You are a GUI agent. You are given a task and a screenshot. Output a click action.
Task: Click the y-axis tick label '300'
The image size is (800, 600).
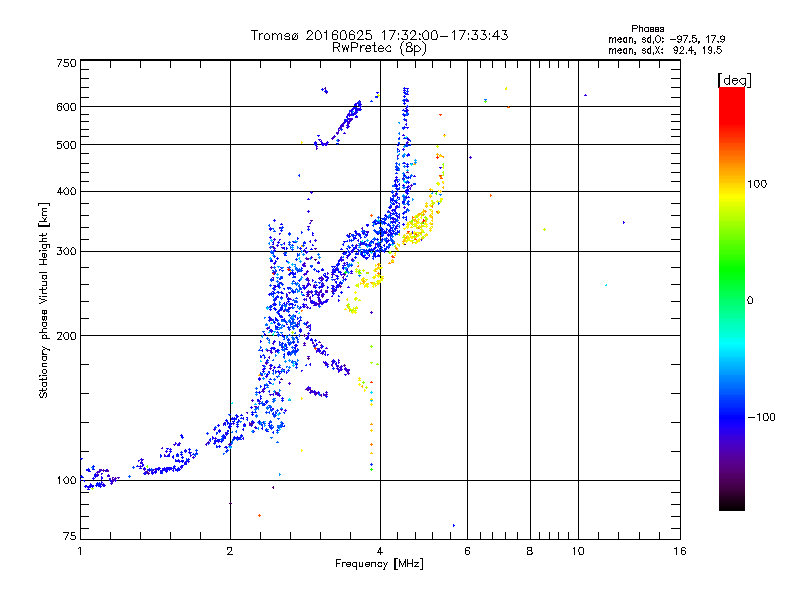click(x=66, y=251)
